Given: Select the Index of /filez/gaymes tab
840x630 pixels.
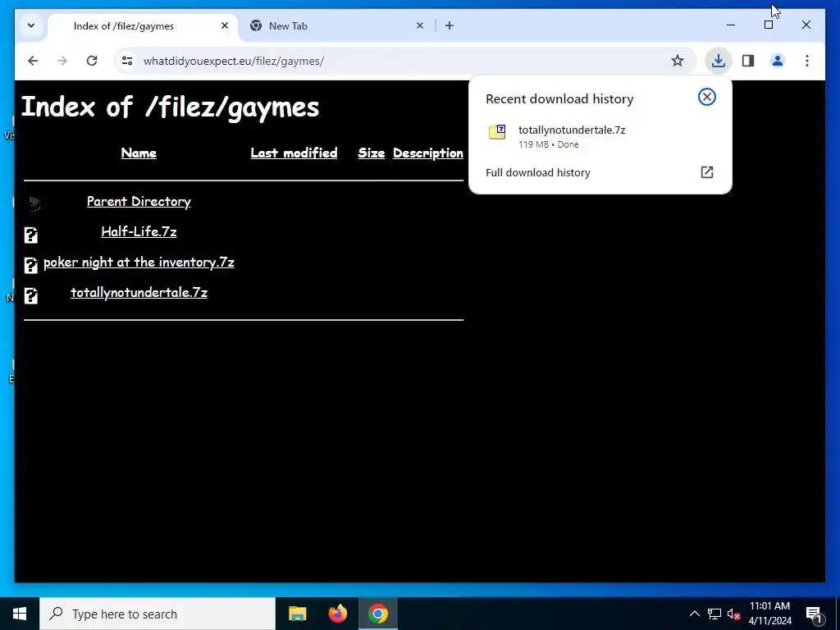Looking at the screenshot, I should point(143,25).
